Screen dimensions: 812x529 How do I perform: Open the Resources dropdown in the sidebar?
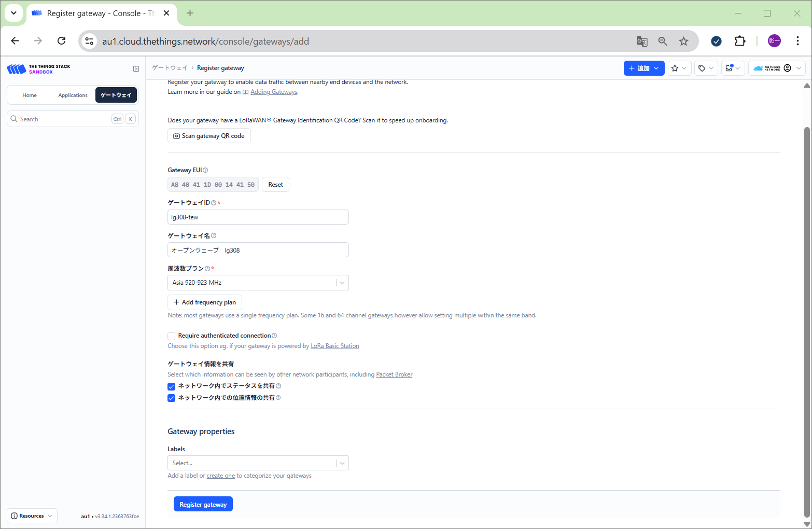coord(32,516)
